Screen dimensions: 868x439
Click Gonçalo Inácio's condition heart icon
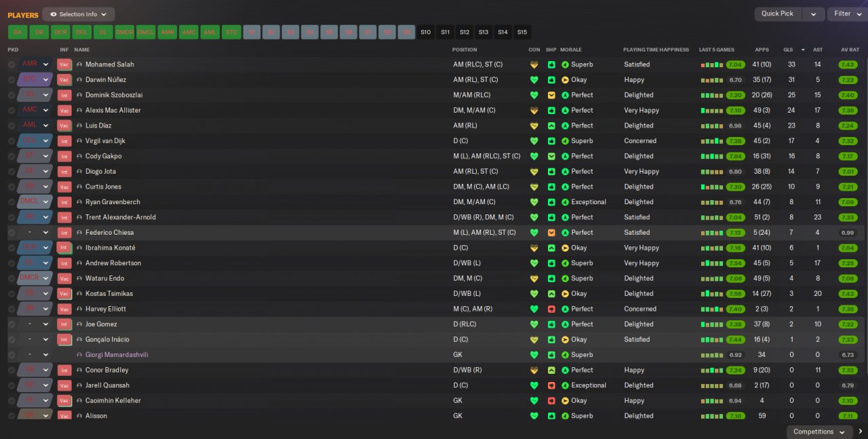point(534,339)
